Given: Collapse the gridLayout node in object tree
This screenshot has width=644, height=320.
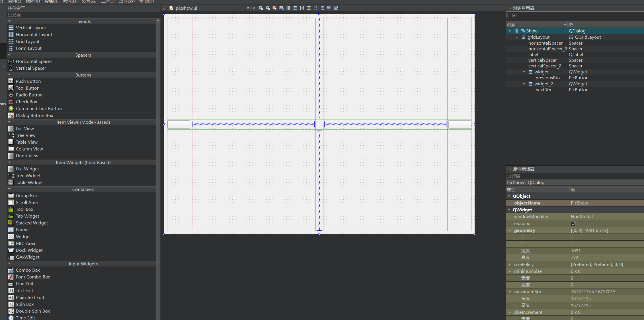Looking at the screenshot, I should point(517,37).
